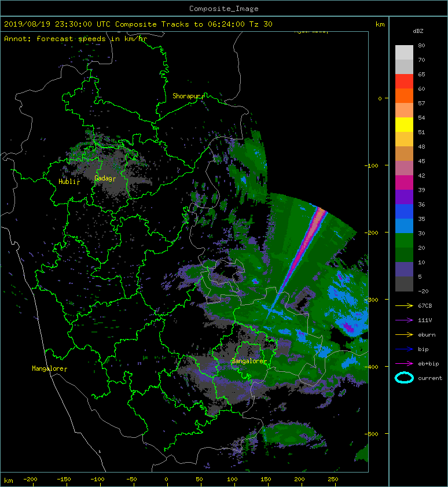Click the 'bip' legend label

click(x=423, y=349)
